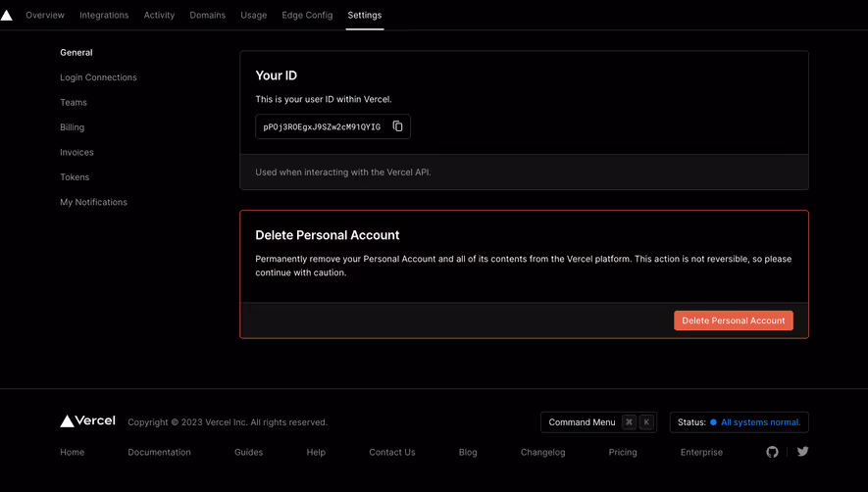Click the Vercel triangle logo in top bar
Viewport: 868px width, 492px height.
pos(6,15)
